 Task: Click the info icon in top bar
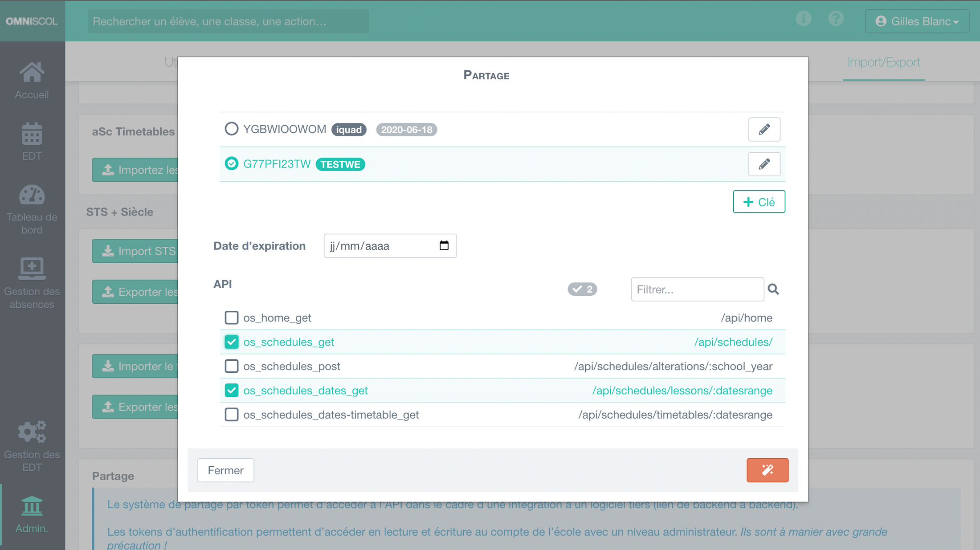tap(804, 18)
